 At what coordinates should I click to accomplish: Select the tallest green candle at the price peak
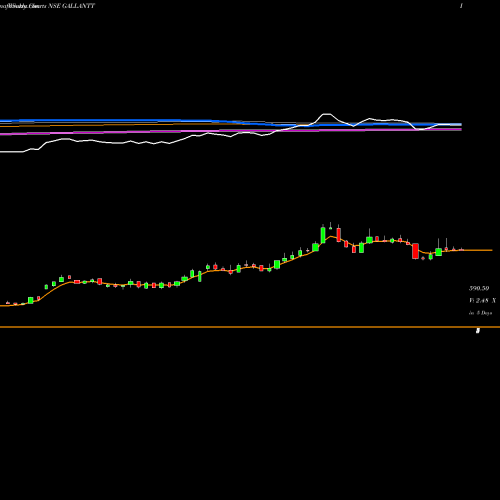pos(323,235)
